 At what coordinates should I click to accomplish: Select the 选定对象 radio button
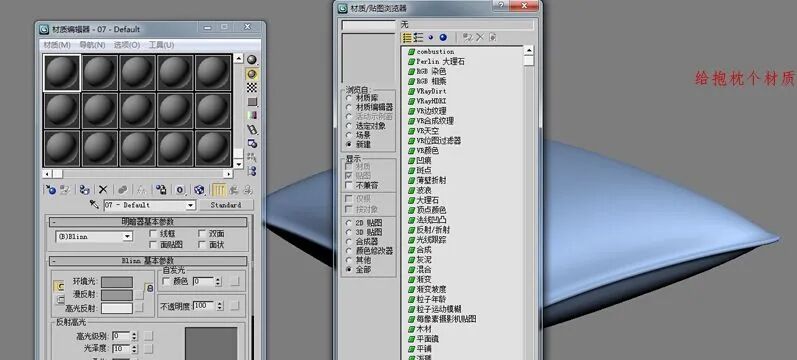point(349,126)
